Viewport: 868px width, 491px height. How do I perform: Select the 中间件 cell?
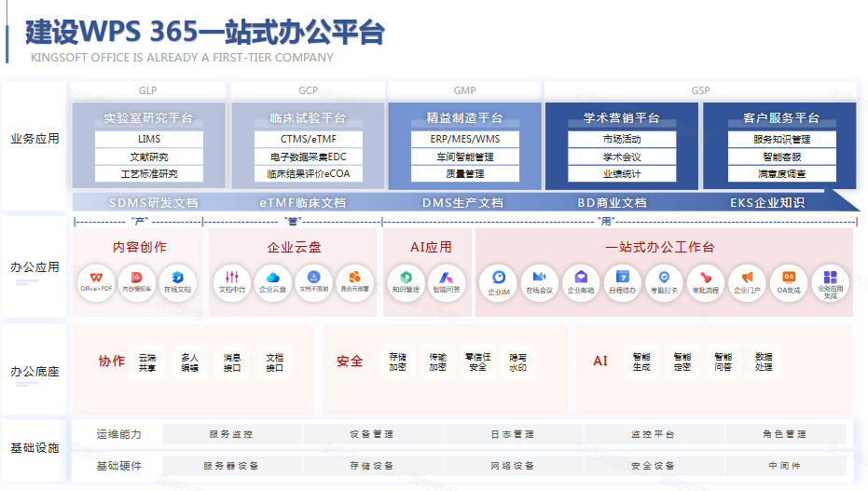(x=785, y=466)
